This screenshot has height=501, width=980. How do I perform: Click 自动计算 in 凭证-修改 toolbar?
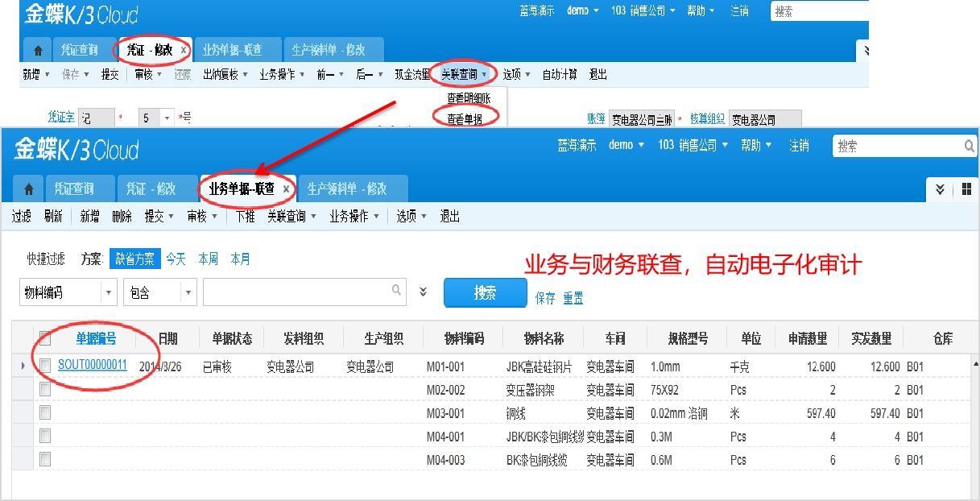click(x=560, y=74)
